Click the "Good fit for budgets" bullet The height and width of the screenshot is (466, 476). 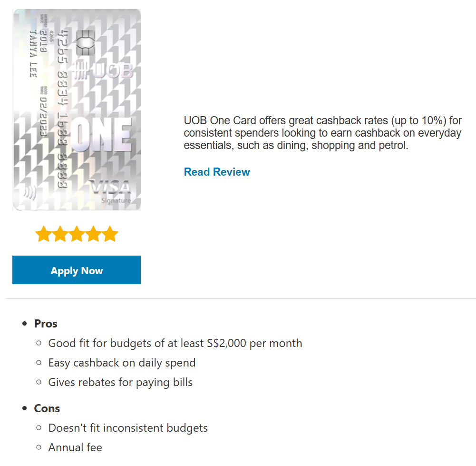pos(175,343)
